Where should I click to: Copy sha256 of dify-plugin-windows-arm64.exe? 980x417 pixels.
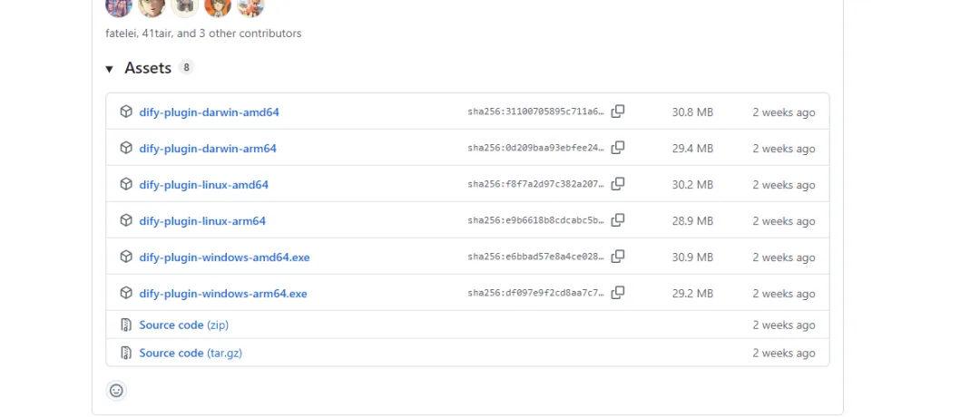pyautogui.click(x=618, y=293)
